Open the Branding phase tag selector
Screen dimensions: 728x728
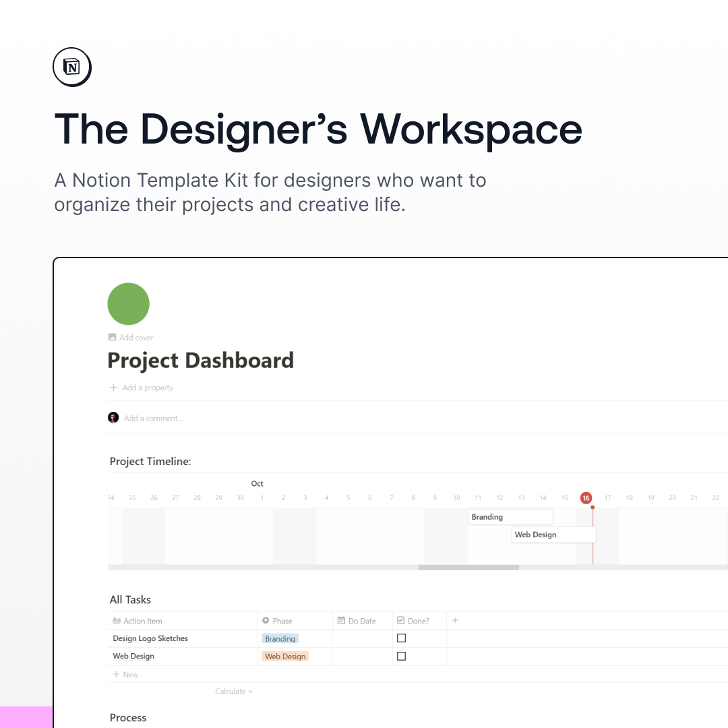coord(280,638)
